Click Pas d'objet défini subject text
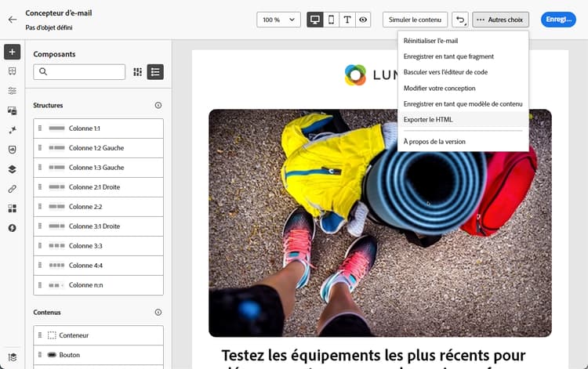Image resolution: width=588 pixels, height=369 pixels. 49,27
